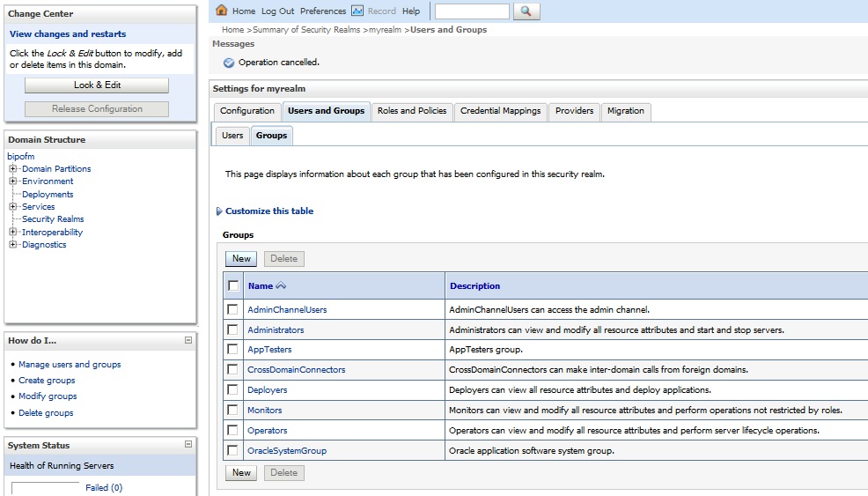Open the Monitors group link

265,410
